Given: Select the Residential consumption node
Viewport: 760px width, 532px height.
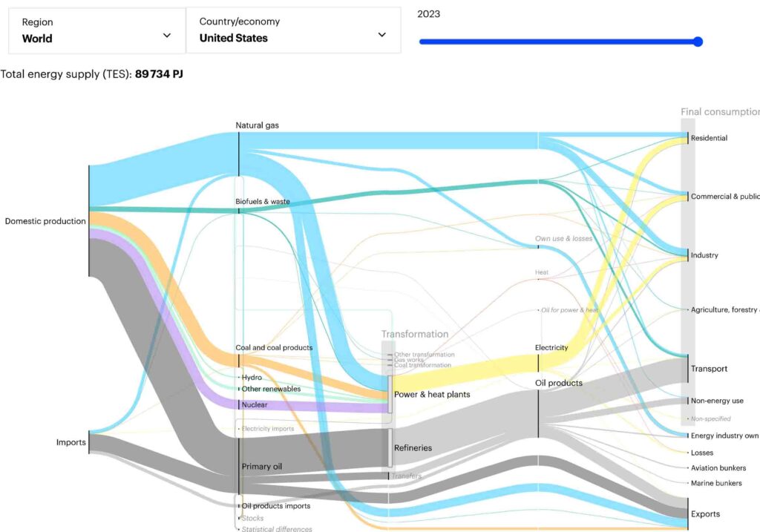Looking at the screenshot, I should pos(709,138).
